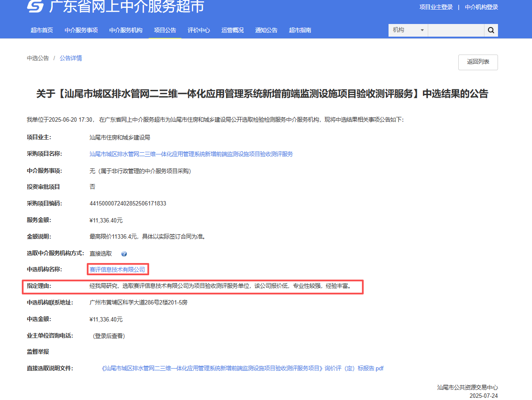This screenshot has width=532, height=400.
Task: Open the 采购项目名称 project link
Action: pyautogui.click(x=191, y=154)
